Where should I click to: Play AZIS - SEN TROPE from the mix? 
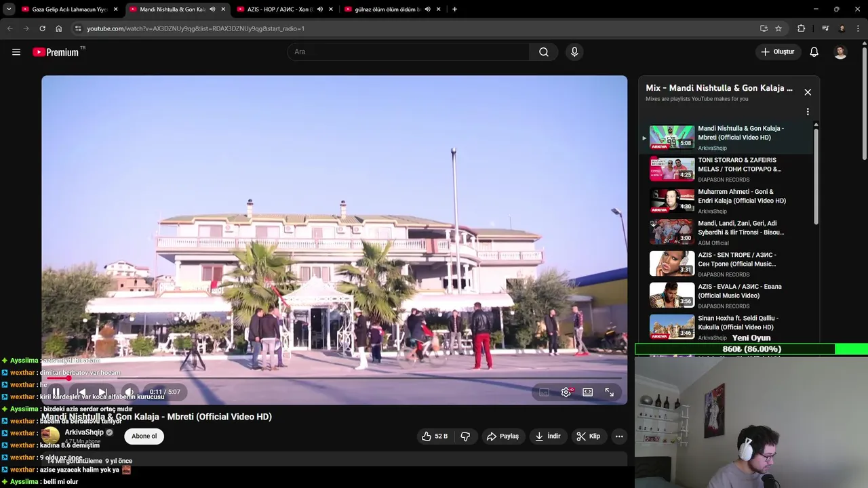coord(727,264)
